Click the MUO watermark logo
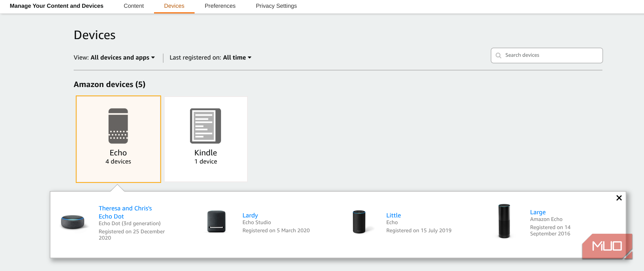The height and width of the screenshot is (271, 644). pyautogui.click(x=607, y=246)
